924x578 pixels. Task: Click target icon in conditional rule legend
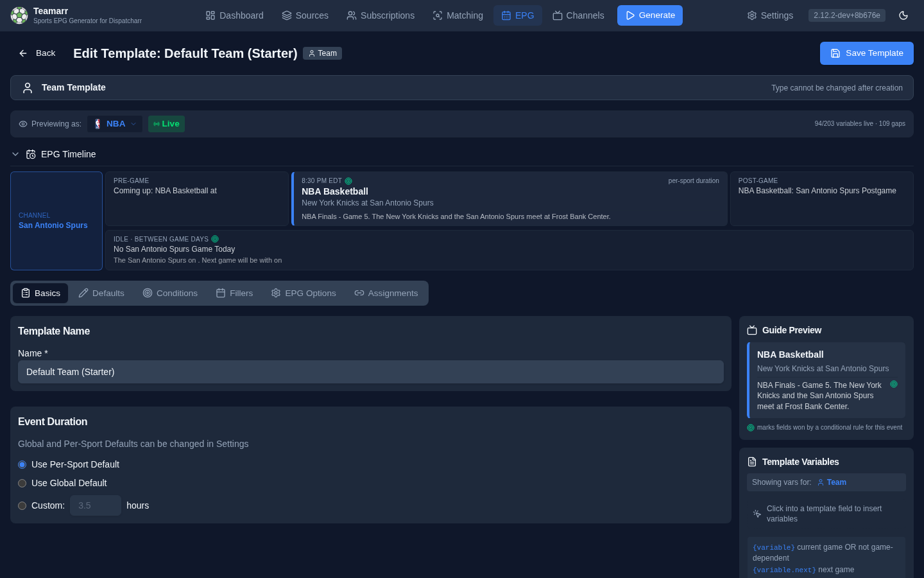tap(751, 428)
